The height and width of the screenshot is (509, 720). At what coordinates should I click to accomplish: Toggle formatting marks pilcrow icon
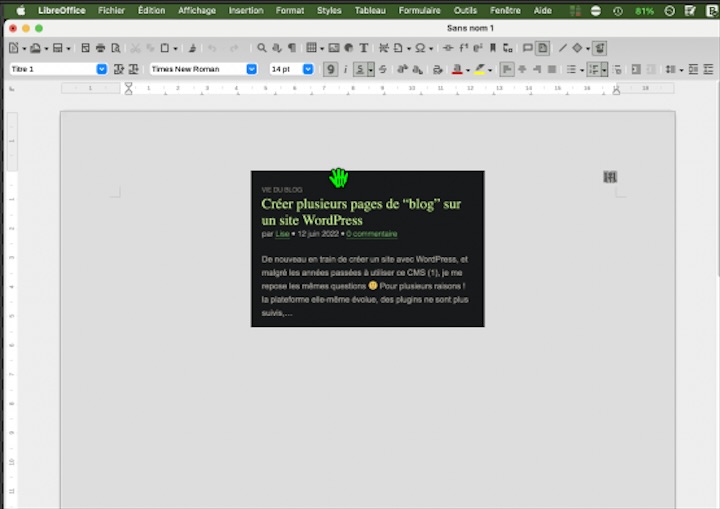(292, 48)
